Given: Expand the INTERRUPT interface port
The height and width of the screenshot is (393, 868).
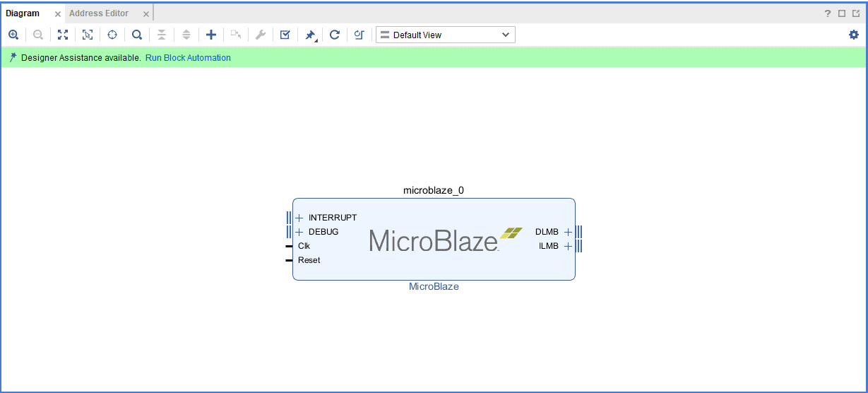Looking at the screenshot, I should (x=299, y=218).
